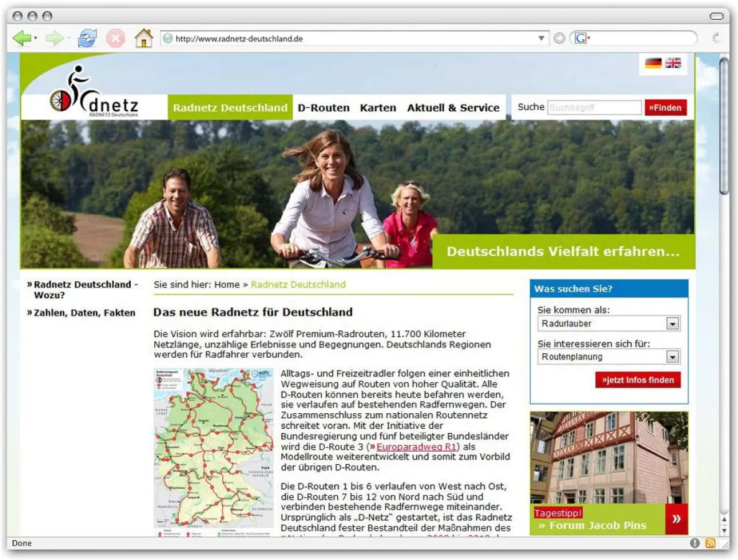This screenshot has height=560, width=738.
Task: Open the D-Routen menu
Action: (324, 107)
